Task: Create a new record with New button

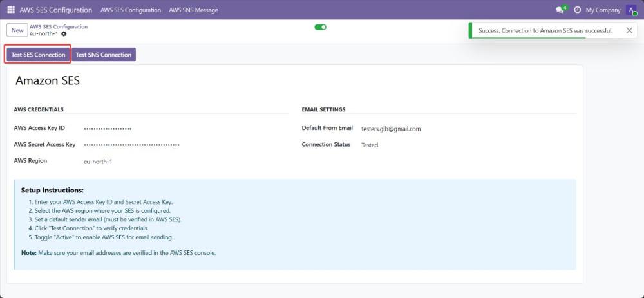Action: coord(17,30)
